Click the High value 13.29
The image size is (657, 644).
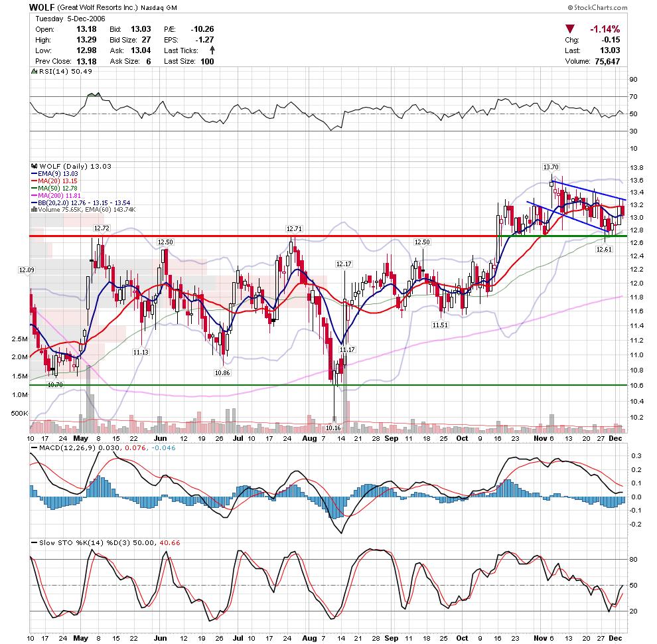click(x=86, y=40)
